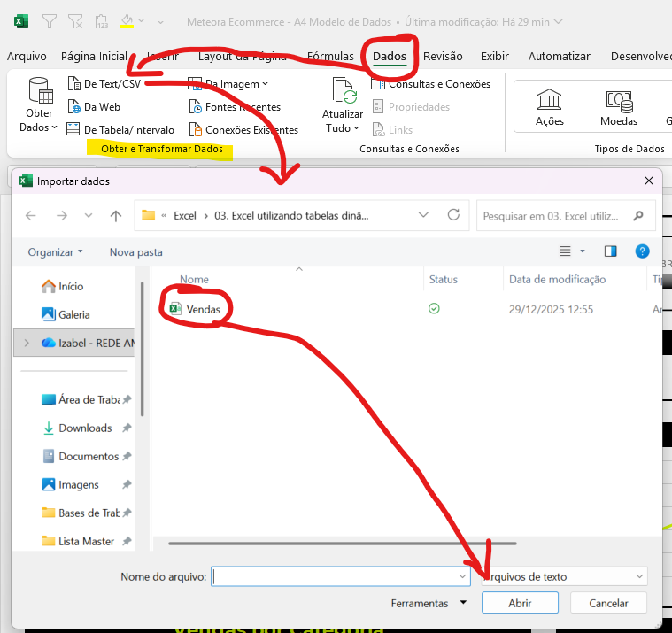Apply the yellow fill color highlight icon
The height and width of the screenshot is (633, 672).
pyautogui.click(x=127, y=21)
